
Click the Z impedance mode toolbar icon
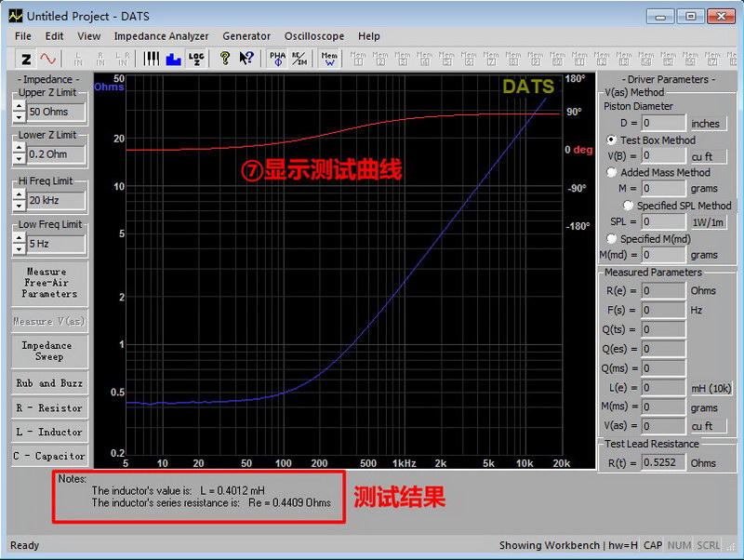click(x=26, y=59)
